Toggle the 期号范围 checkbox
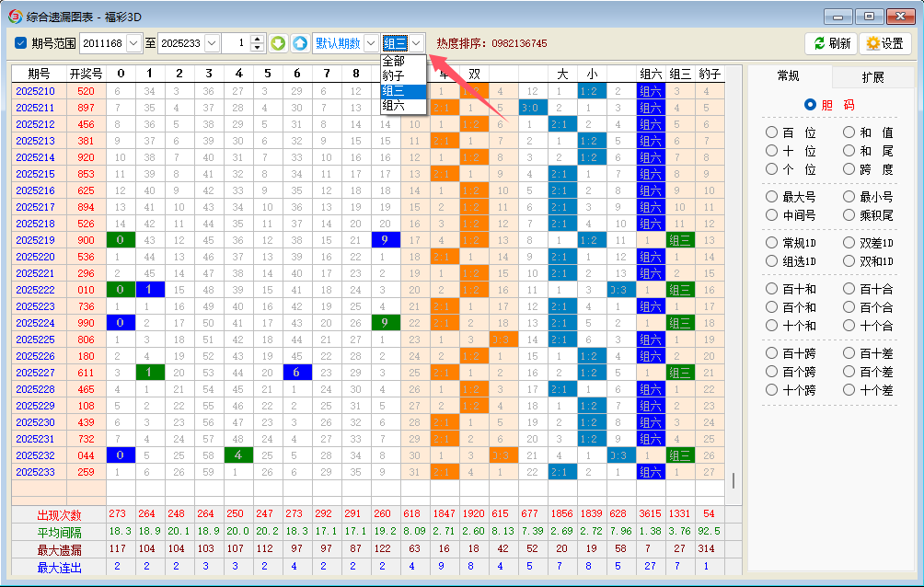 pyautogui.click(x=21, y=43)
